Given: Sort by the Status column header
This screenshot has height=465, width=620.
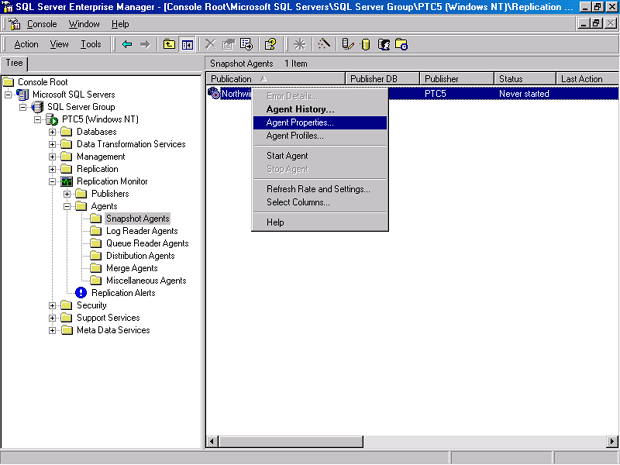Looking at the screenshot, I should pos(523,79).
